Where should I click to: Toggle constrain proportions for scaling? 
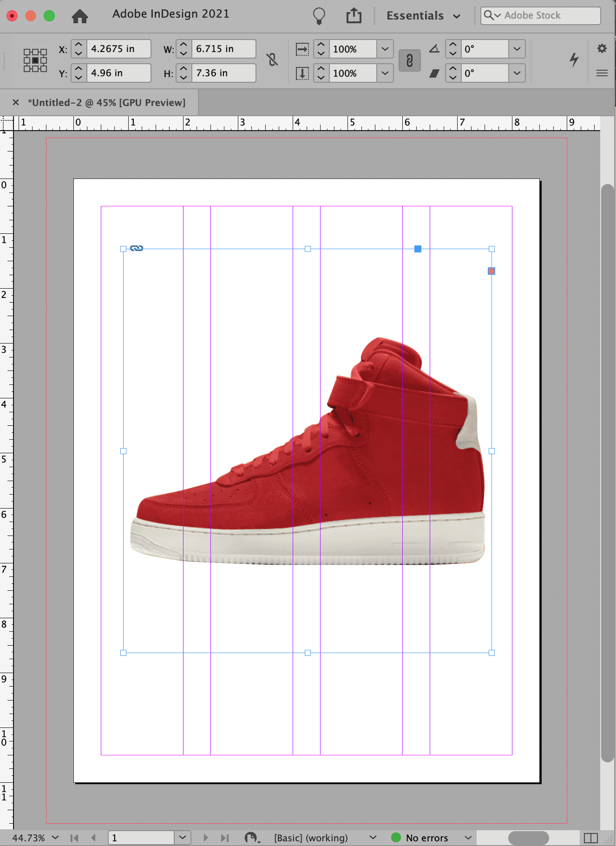pyautogui.click(x=409, y=60)
